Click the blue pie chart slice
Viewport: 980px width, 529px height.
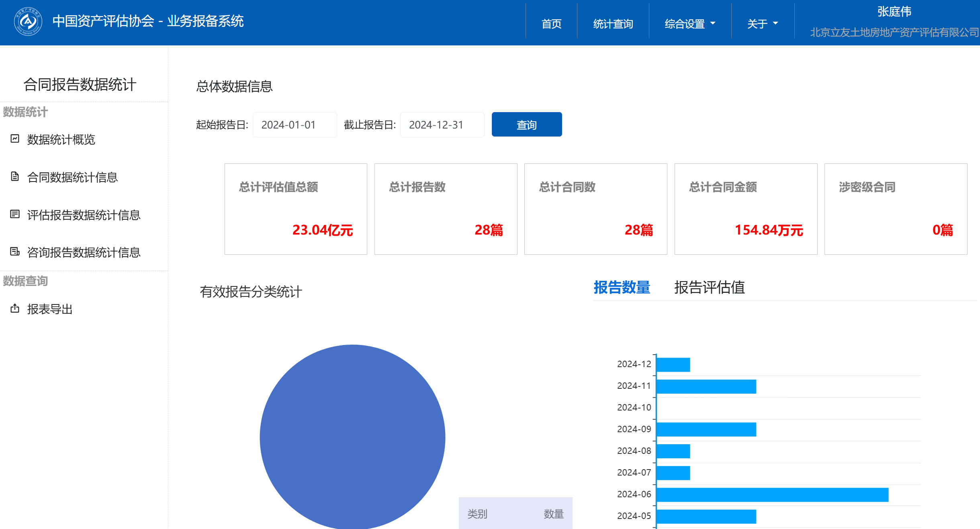pos(352,437)
